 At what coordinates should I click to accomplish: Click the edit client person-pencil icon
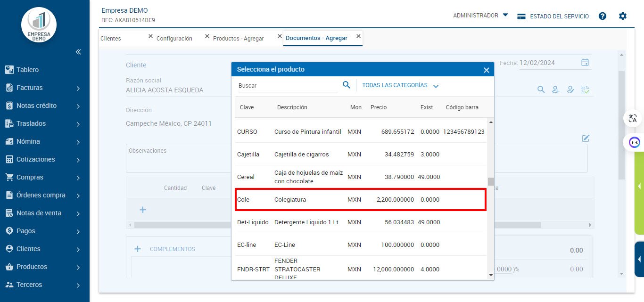tap(570, 90)
